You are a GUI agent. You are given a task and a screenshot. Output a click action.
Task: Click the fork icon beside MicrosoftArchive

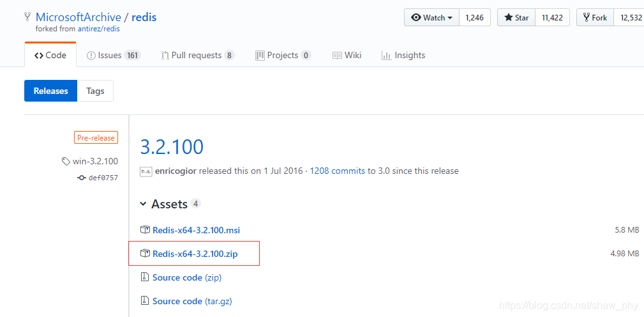tap(28, 17)
